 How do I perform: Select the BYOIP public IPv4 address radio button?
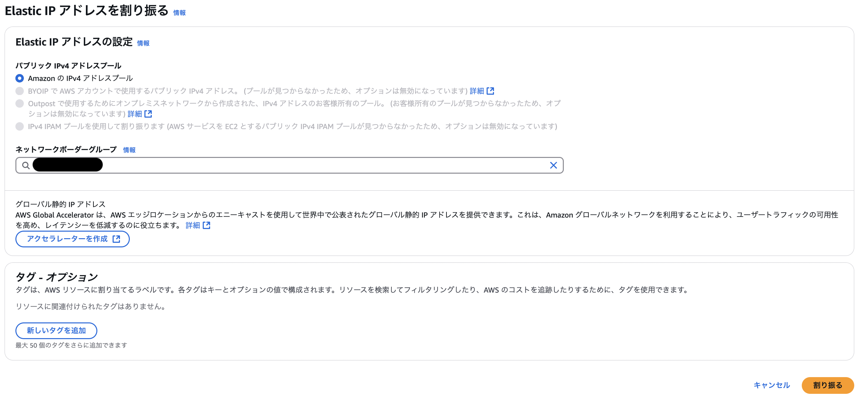20,90
